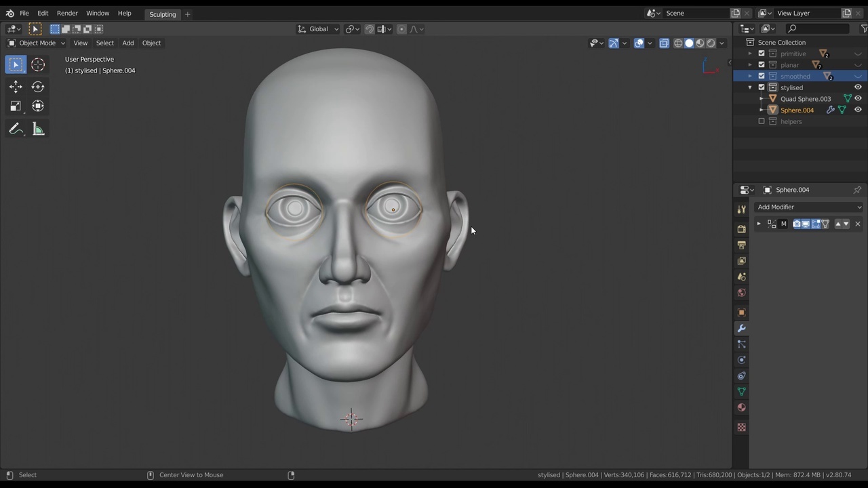The height and width of the screenshot is (488, 868).
Task: Open the Render menu
Action: [67, 13]
